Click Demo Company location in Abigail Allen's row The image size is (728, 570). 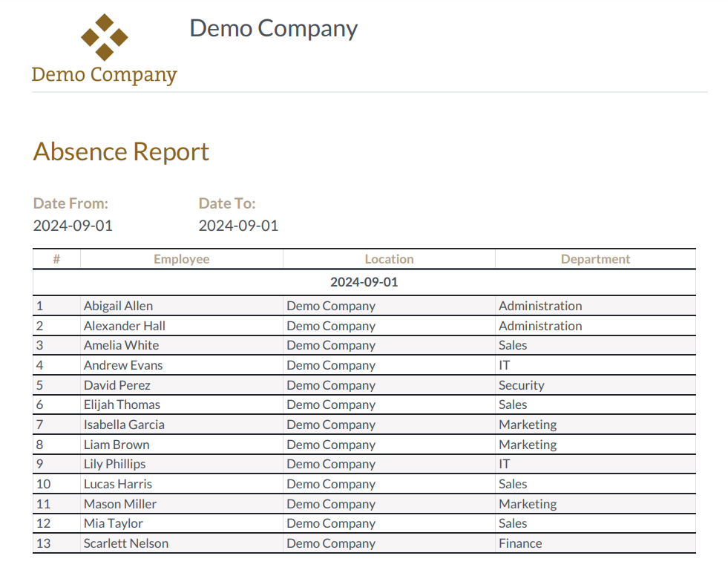(x=331, y=306)
